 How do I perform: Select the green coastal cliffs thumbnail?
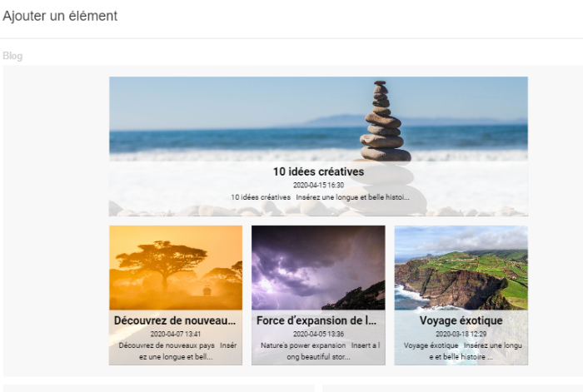pos(461,267)
